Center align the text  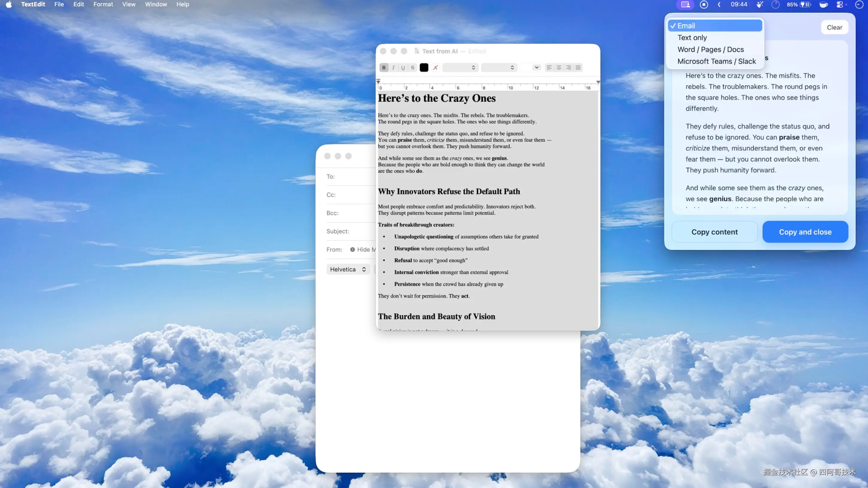click(559, 67)
